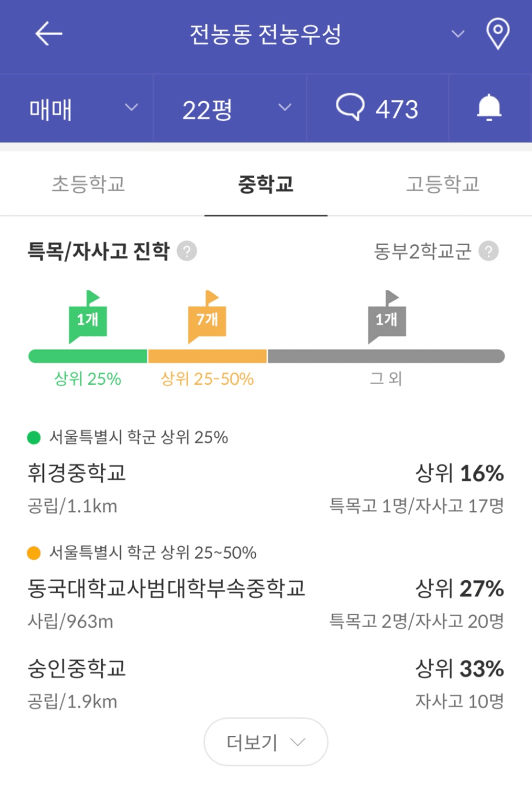Click the orange 상위 25-50% bar segment
532x792 pixels.
point(208,356)
